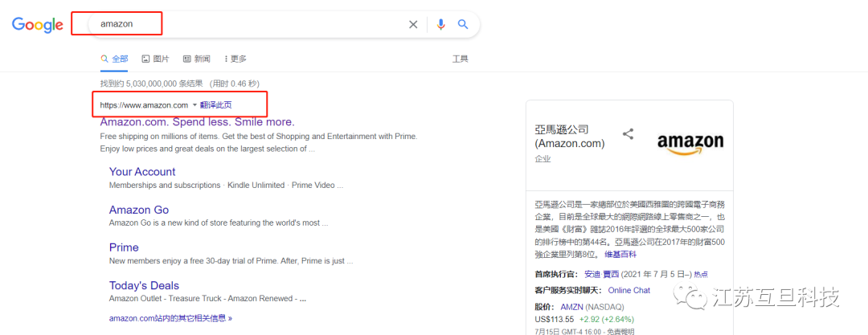Screen dimensions: 868x335
Task: Open 工具 search tools
Action: (x=460, y=59)
